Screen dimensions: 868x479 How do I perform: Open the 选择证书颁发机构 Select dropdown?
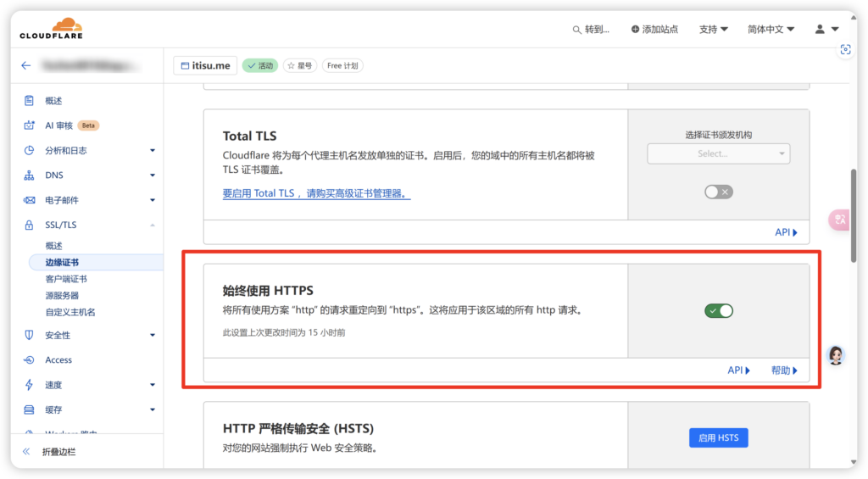(719, 153)
